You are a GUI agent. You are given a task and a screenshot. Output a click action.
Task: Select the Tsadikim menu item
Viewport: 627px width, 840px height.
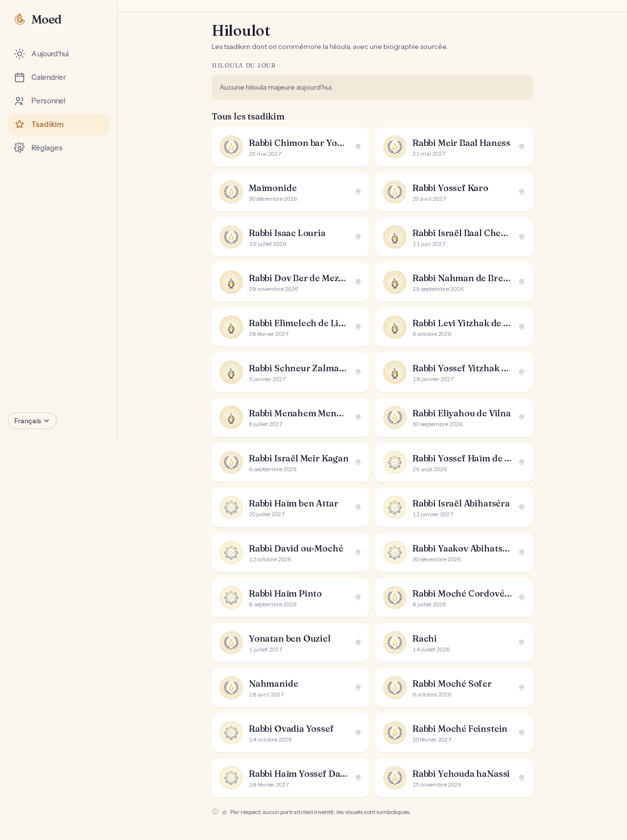click(x=58, y=124)
